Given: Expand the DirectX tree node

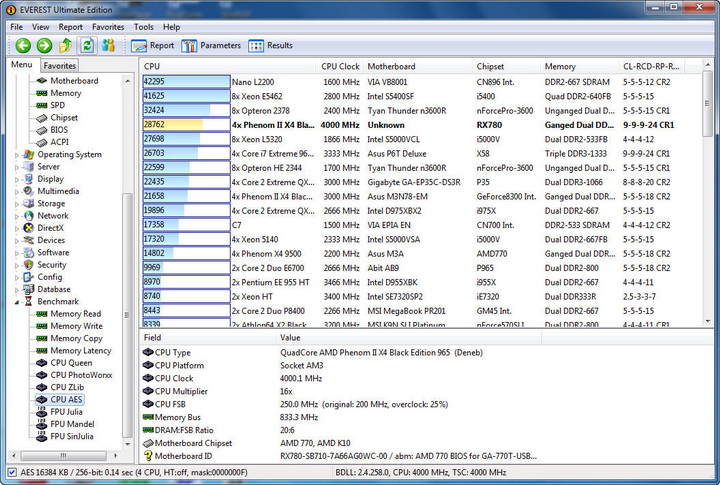Looking at the screenshot, I should pos(17,229).
